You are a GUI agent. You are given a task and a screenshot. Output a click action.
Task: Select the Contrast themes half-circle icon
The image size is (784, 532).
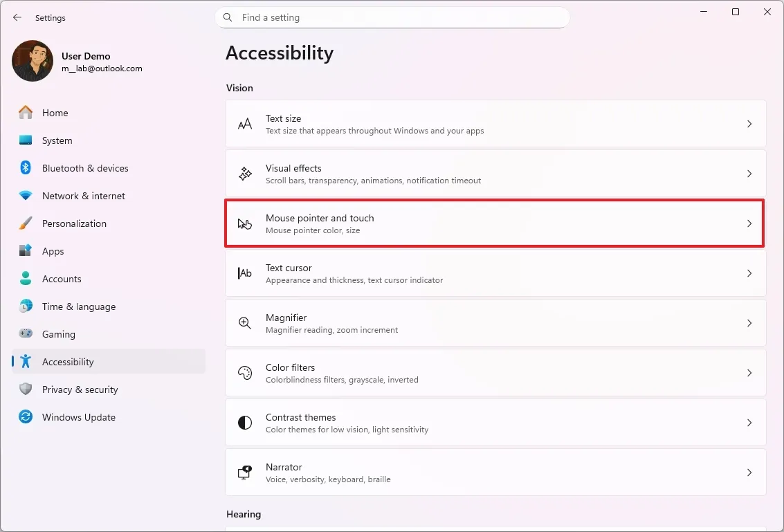coord(244,423)
